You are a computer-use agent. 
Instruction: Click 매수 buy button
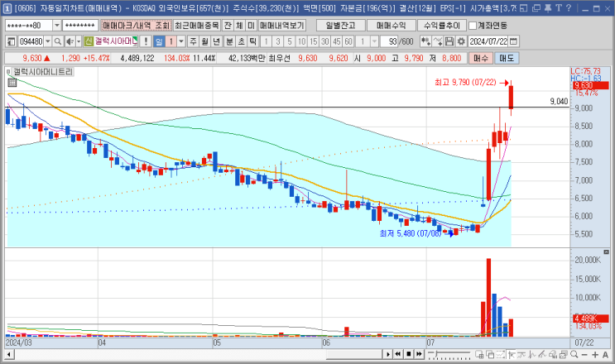pos(481,58)
